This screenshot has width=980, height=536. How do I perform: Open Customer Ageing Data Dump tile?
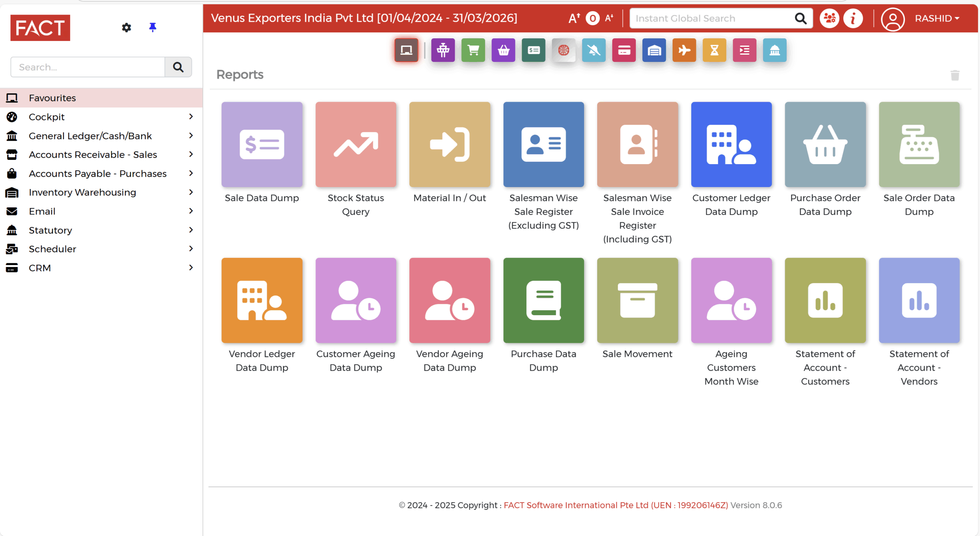coord(356,300)
